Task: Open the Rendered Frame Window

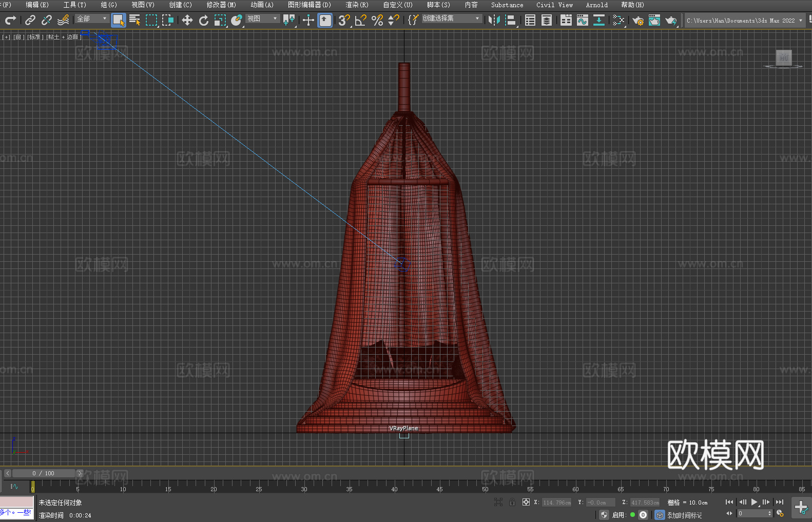Action: coord(654,20)
